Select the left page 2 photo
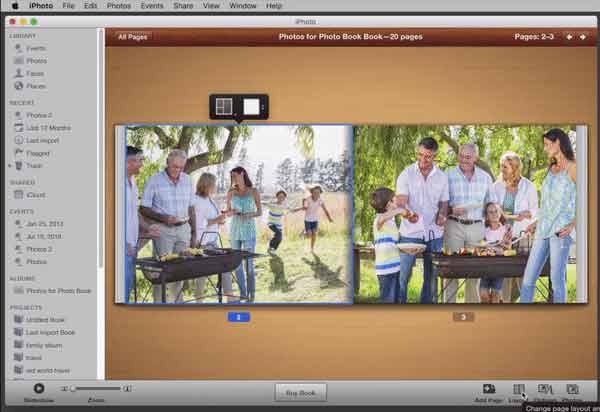The image size is (600, 412). 239,214
